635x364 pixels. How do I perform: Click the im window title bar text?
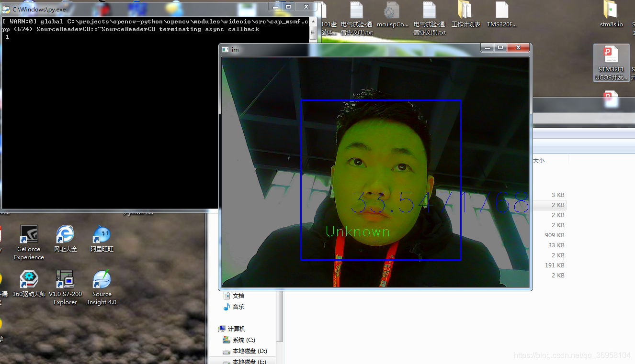(x=235, y=50)
